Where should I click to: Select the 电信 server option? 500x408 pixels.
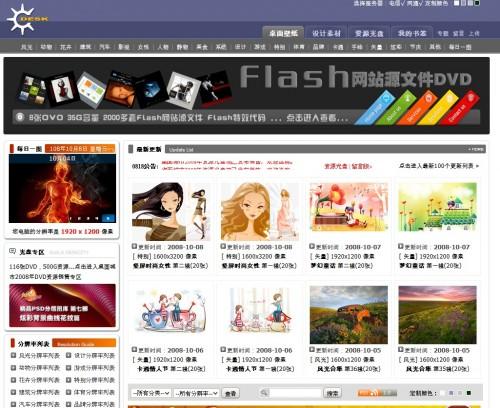tap(397, 3)
